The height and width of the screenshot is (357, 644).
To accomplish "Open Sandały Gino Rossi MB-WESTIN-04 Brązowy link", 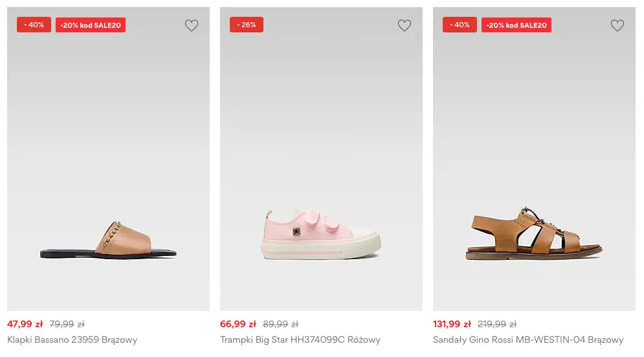I will (x=528, y=340).
